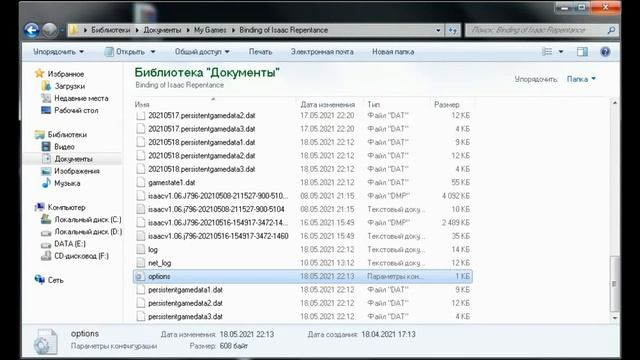The width and height of the screenshot is (640, 360).
Task: Open Help with the question mark icon
Action: point(605,51)
